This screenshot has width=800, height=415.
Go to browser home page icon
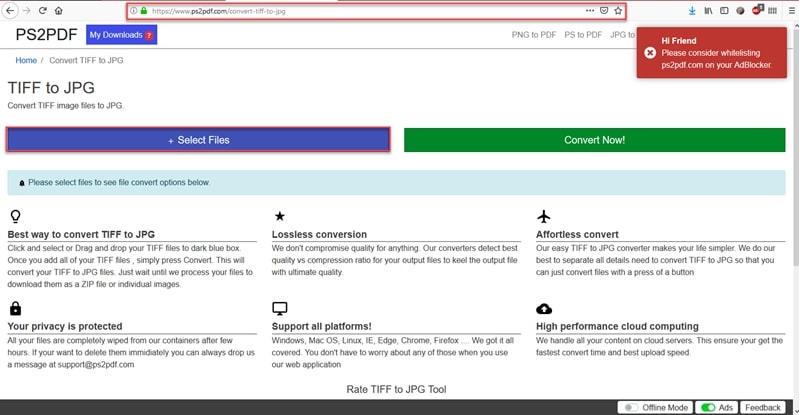tap(58, 10)
